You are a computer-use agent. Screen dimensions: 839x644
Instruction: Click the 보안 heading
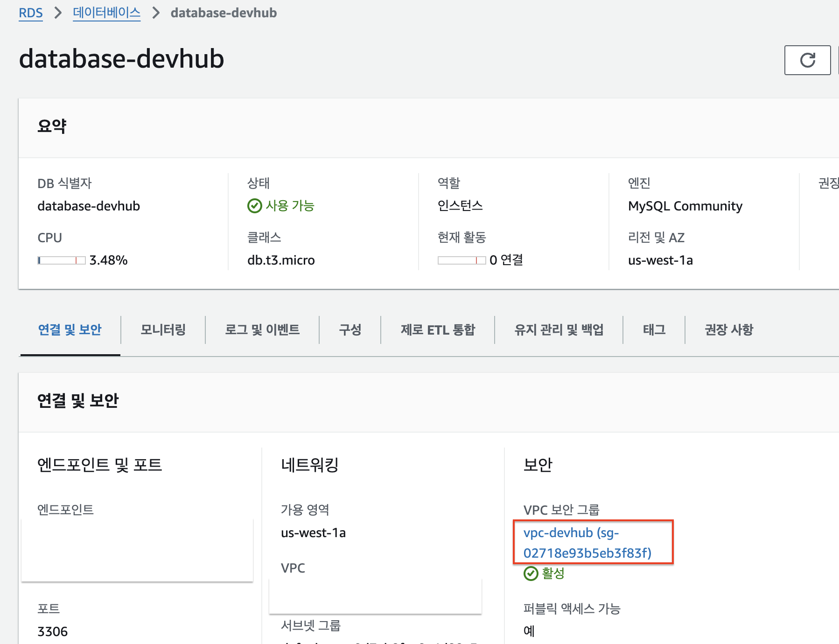(538, 465)
